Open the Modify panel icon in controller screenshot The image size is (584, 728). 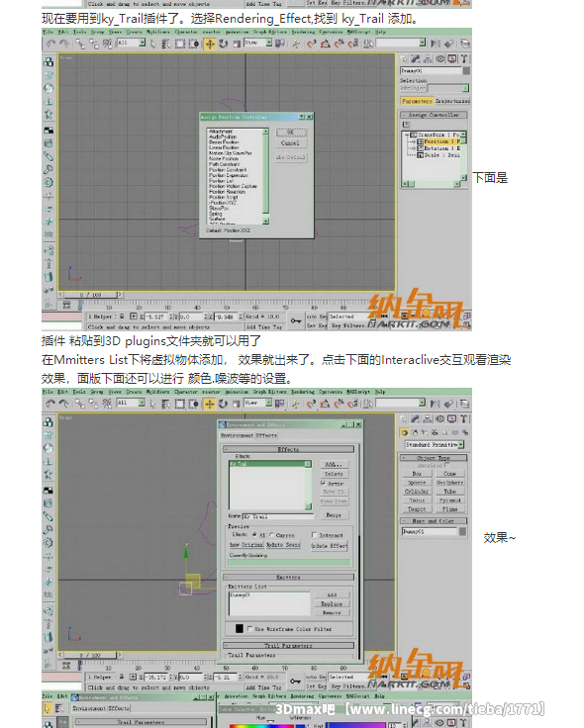pos(416,59)
